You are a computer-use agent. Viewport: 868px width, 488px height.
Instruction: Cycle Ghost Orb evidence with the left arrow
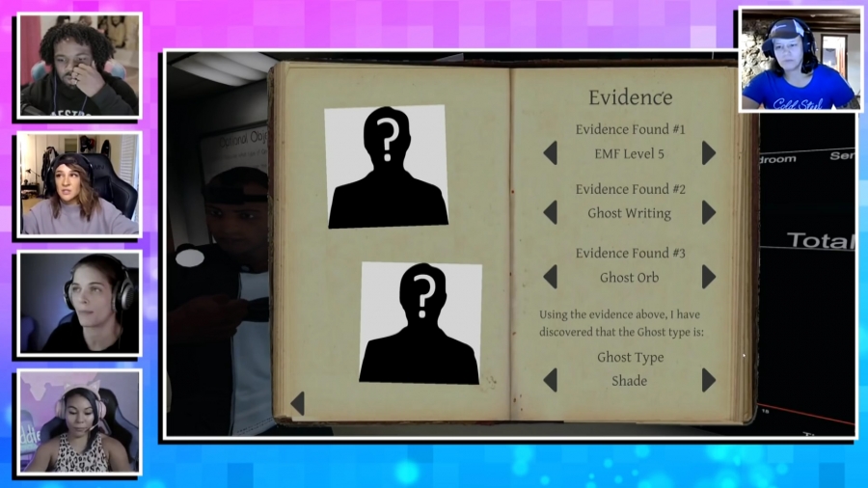pyautogui.click(x=550, y=277)
